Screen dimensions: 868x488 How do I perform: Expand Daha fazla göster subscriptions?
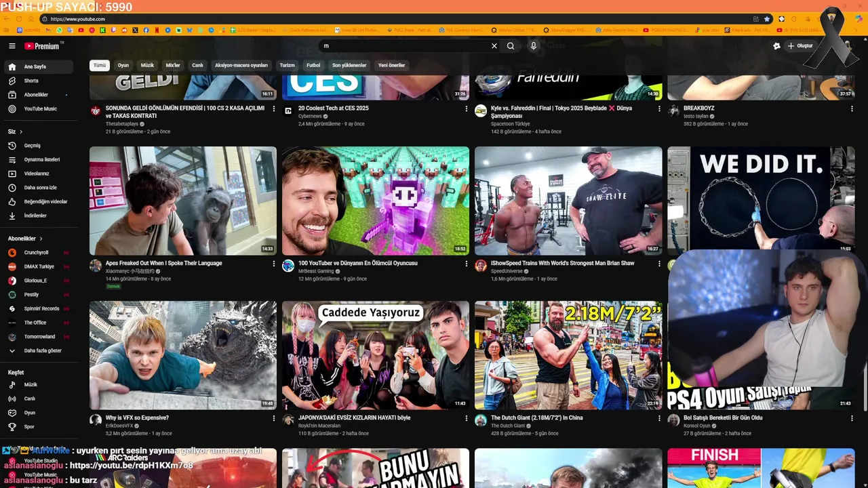click(40, 350)
